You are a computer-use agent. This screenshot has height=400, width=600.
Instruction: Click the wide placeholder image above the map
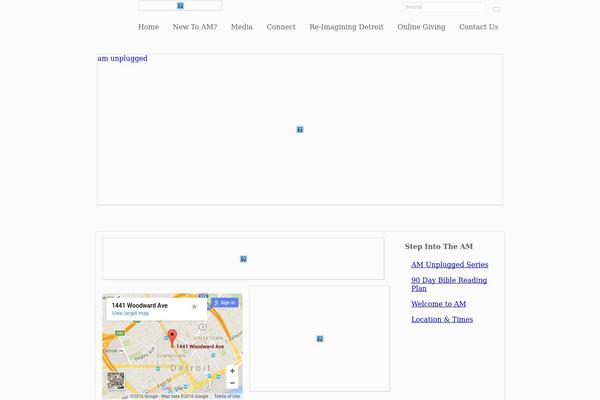point(243,259)
